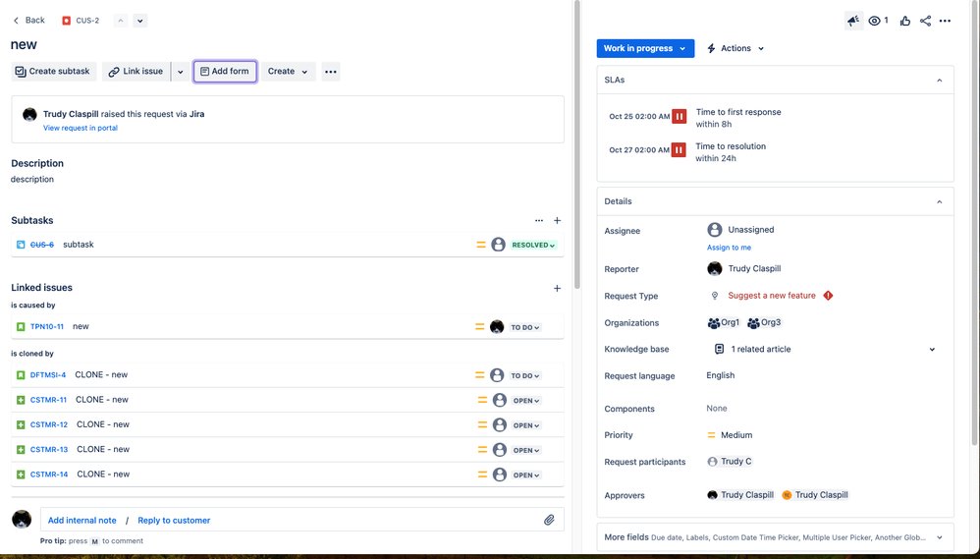
Task: Open the Create dropdown
Action: pos(288,72)
